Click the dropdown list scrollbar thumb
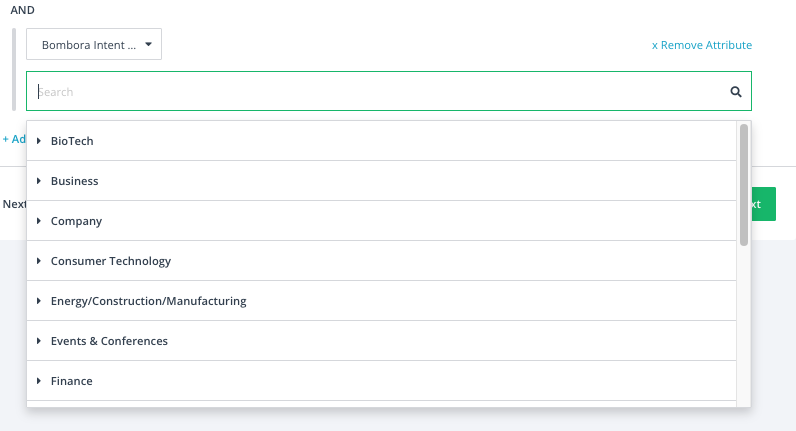 pos(744,185)
